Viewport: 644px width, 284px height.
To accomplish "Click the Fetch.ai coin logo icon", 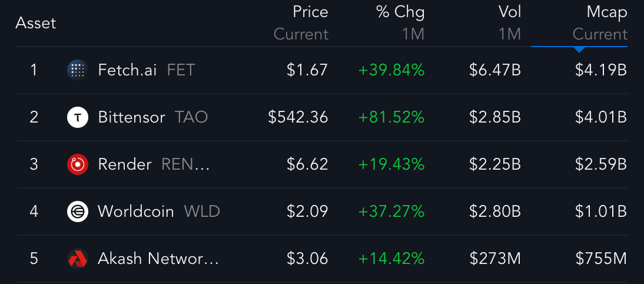I will pyautogui.click(x=77, y=70).
